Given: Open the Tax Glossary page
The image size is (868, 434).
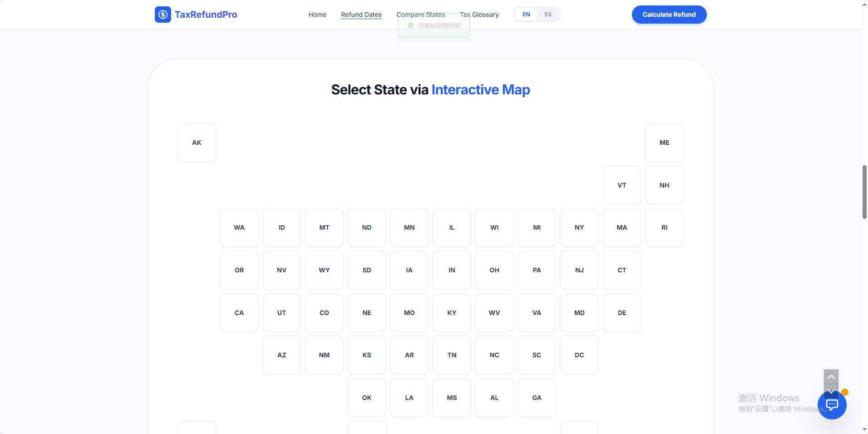Looking at the screenshot, I should pos(479,14).
